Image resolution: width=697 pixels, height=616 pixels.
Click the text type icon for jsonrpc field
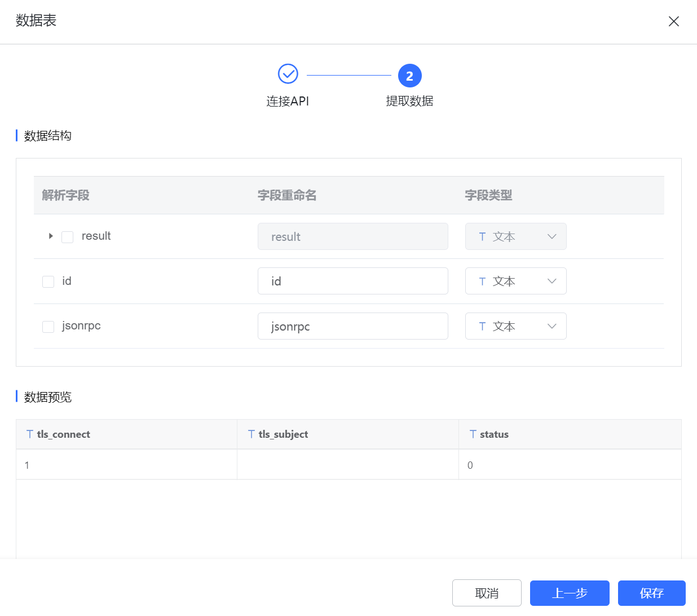(x=482, y=326)
